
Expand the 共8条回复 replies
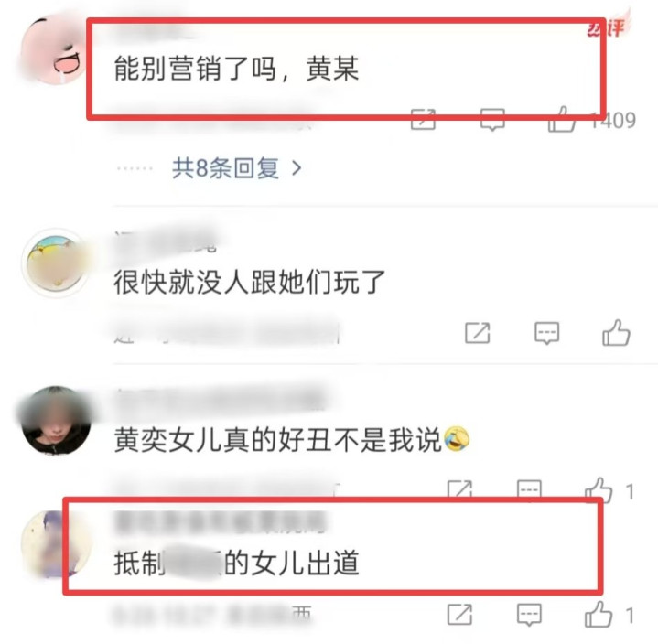[236, 168]
